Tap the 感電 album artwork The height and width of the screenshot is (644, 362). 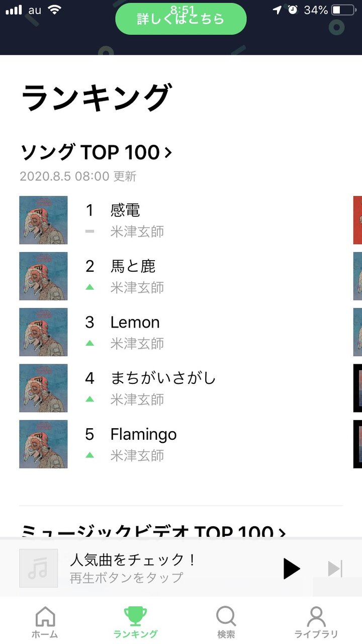point(43,220)
